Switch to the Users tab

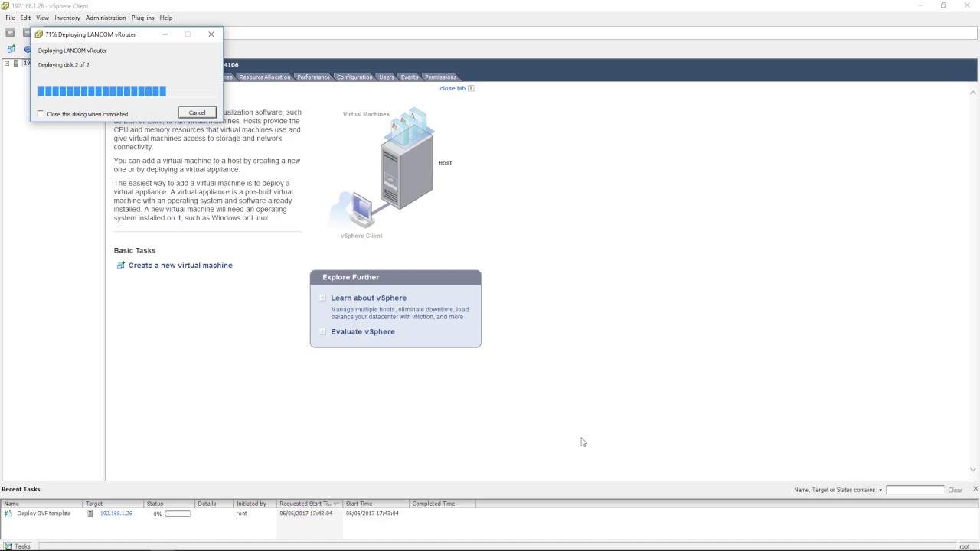click(387, 77)
